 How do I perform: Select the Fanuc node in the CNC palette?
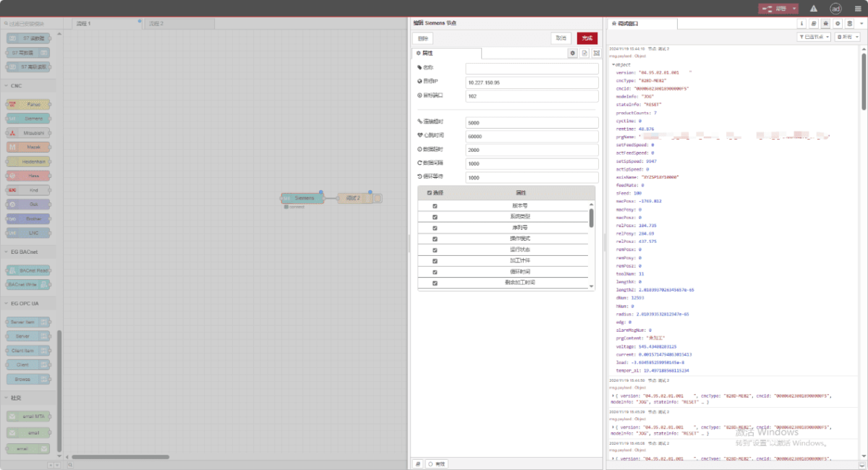pos(28,104)
